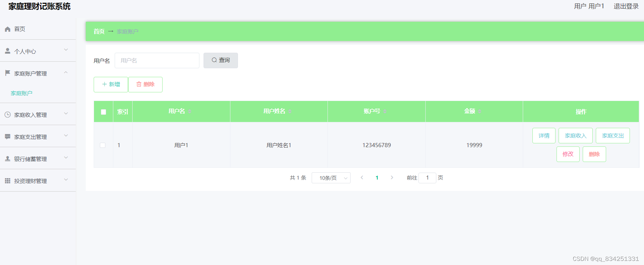Expand the 投资理财管理 menu chevron

click(66, 180)
